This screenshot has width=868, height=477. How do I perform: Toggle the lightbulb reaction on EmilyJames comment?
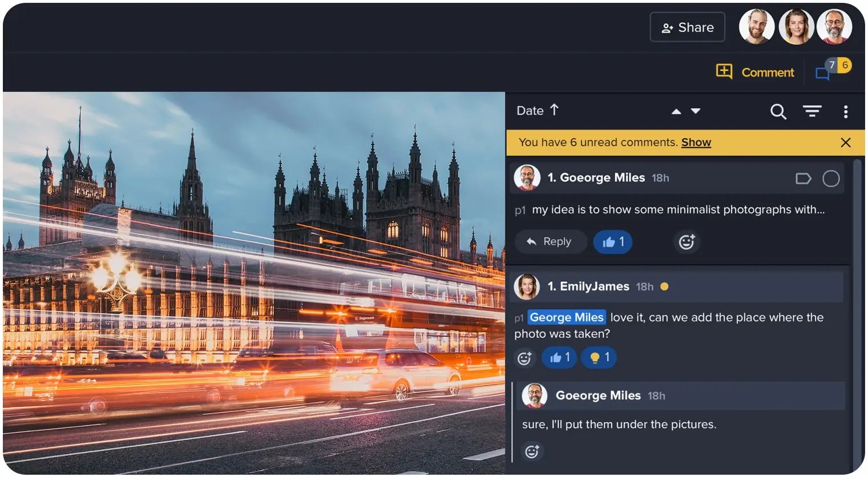pos(599,358)
